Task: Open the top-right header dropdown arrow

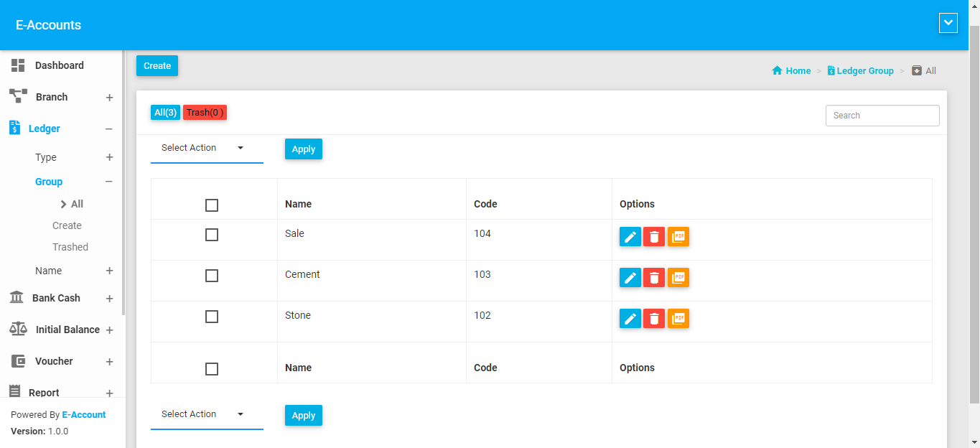Action: point(948,23)
